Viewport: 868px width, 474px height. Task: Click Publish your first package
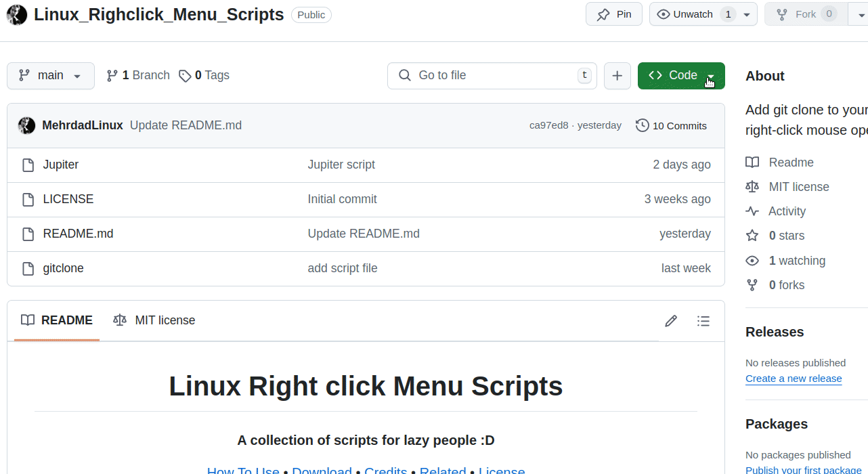click(x=804, y=470)
